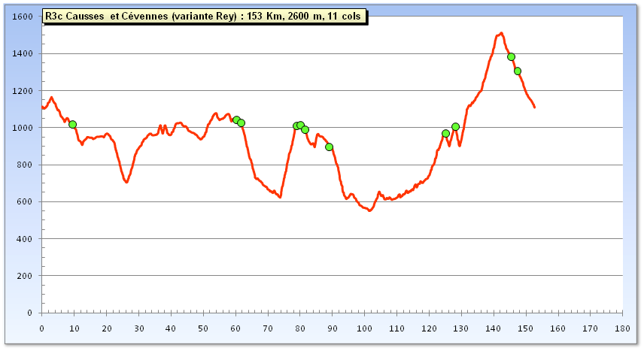Select the green col marker near kilometer 125
644x351 pixels.
[445, 134]
